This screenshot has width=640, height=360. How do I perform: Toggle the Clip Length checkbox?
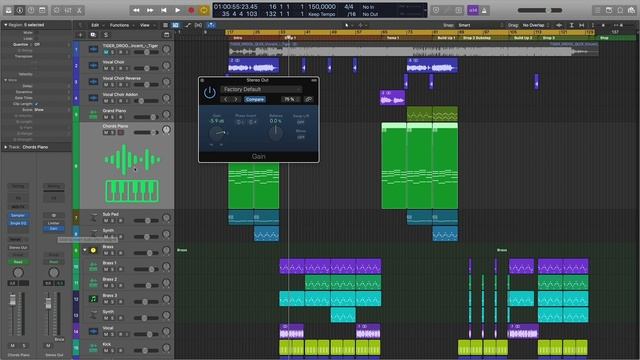pos(36,104)
